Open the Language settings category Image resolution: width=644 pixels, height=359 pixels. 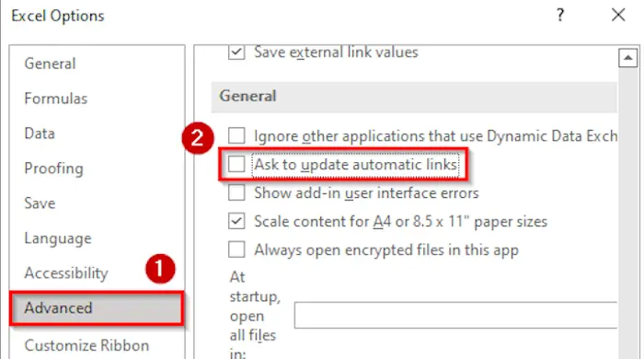[x=58, y=238]
